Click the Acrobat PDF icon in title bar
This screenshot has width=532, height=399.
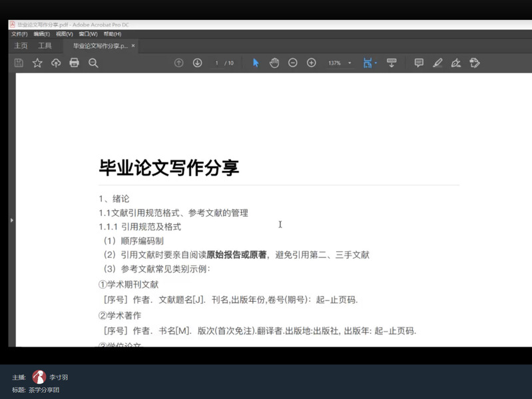pyautogui.click(x=12, y=25)
